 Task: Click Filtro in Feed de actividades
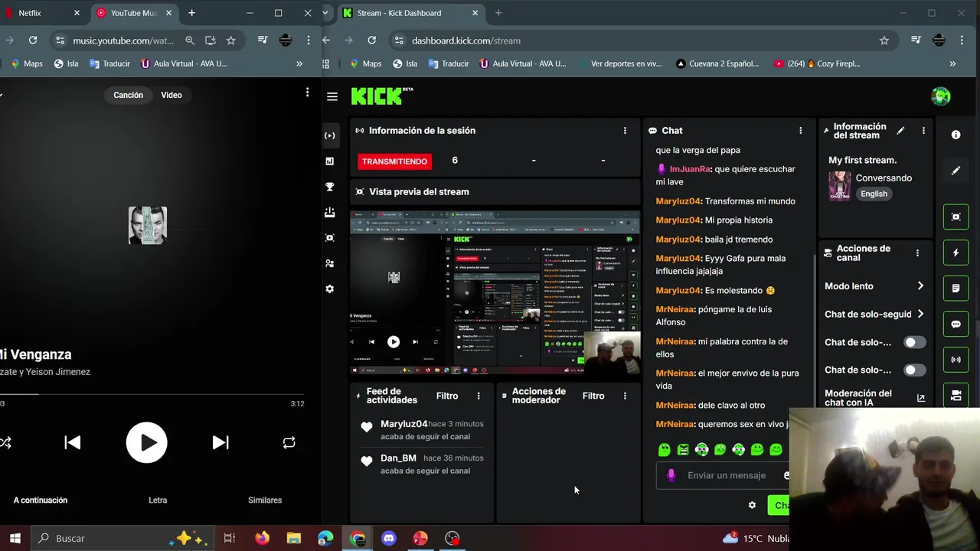point(447,396)
